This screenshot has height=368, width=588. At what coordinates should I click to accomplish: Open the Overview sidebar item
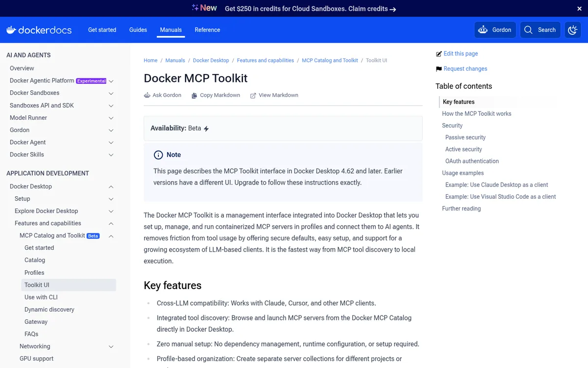[22, 68]
